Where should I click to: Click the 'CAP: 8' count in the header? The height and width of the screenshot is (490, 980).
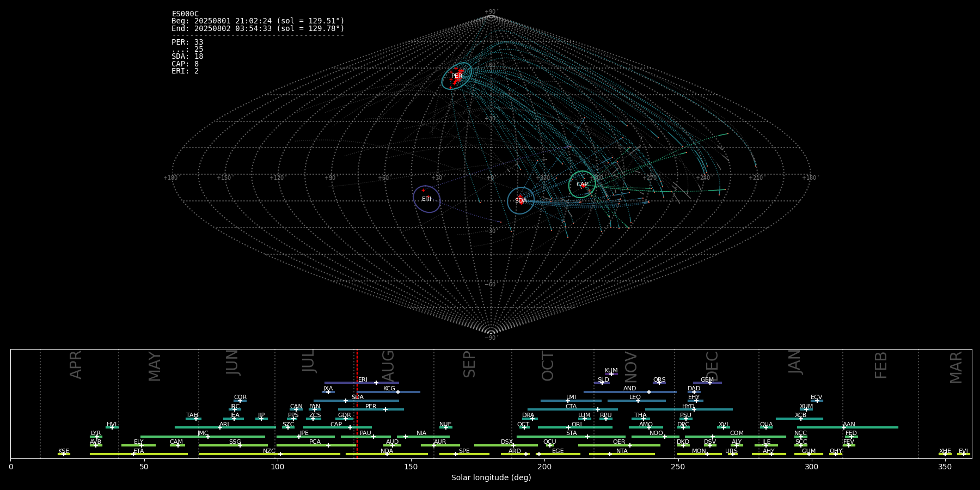(185, 64)
